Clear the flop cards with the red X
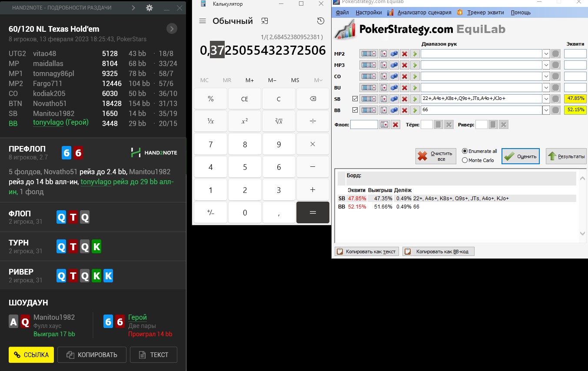This screenshot has height=371, width=588. [x=395, y=125]
